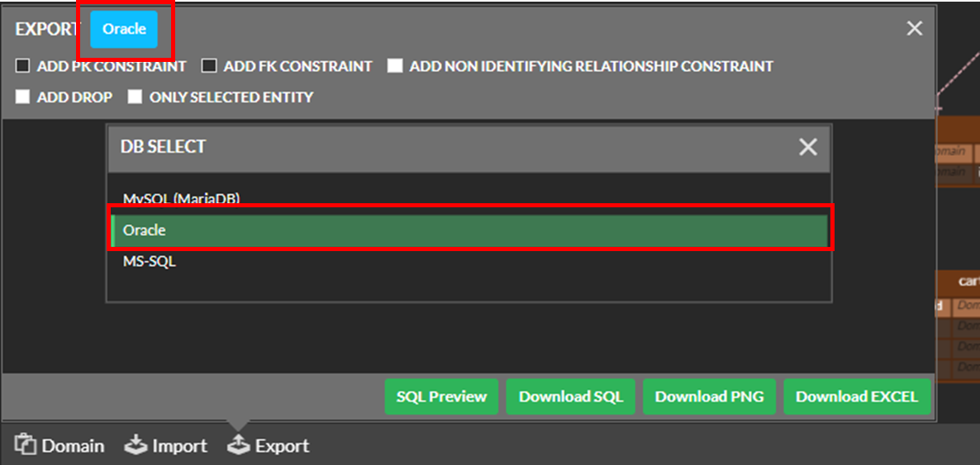The image size is (980, 465).
Task: Click the Download EXCEL button
Action: pyautogui.click(x=857, y=396)
